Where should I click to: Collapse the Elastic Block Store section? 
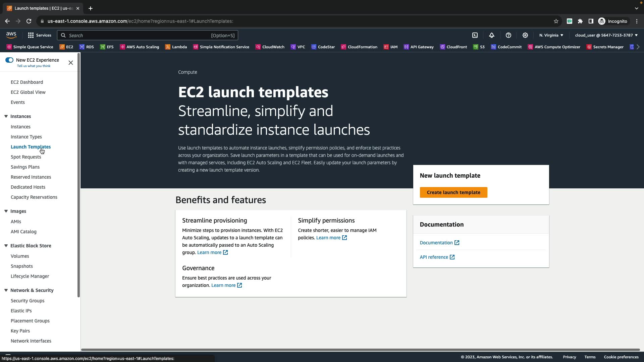[x=6, y=246]
